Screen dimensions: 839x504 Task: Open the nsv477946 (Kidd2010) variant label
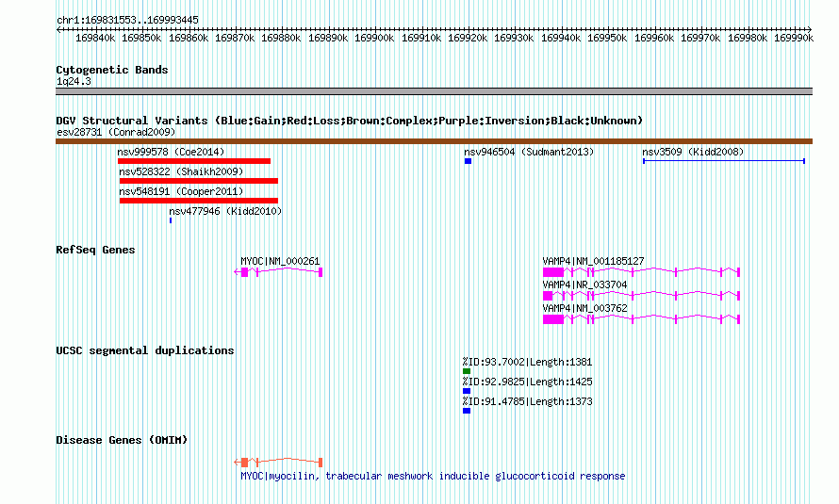[x=225, y=211]
